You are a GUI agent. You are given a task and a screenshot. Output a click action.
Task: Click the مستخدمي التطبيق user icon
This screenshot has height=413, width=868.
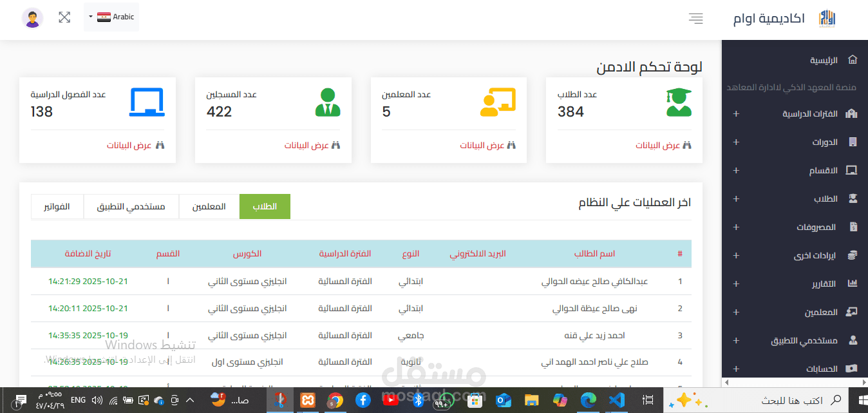tap(853, 340)
